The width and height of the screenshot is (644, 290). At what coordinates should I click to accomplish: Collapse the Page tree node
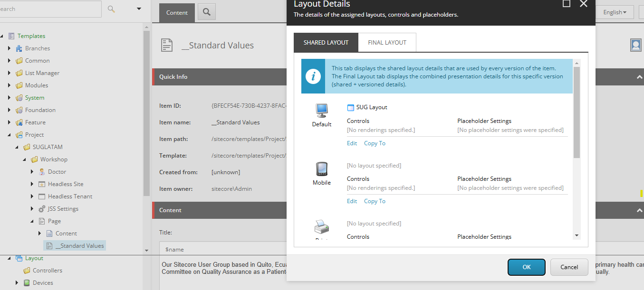click(x=32, y=221)
